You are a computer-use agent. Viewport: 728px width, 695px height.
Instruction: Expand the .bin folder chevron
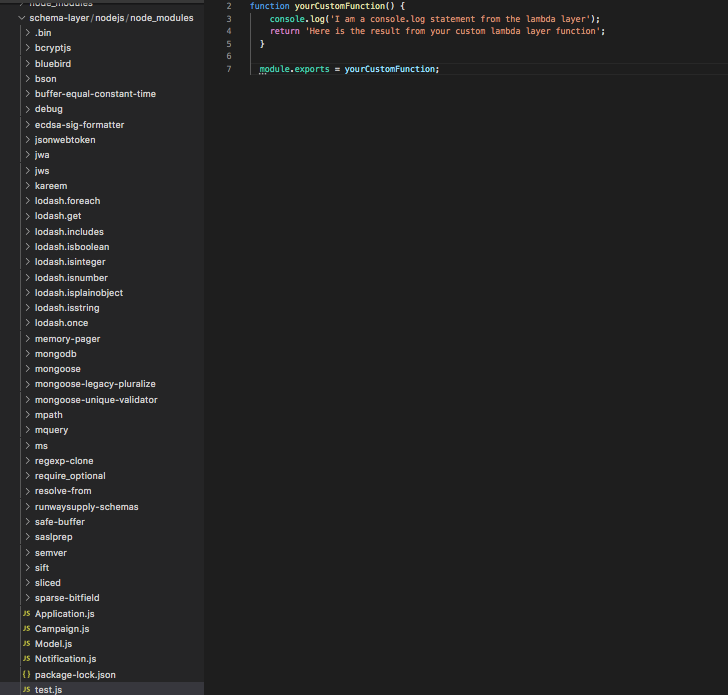click(x=27, y=32)
